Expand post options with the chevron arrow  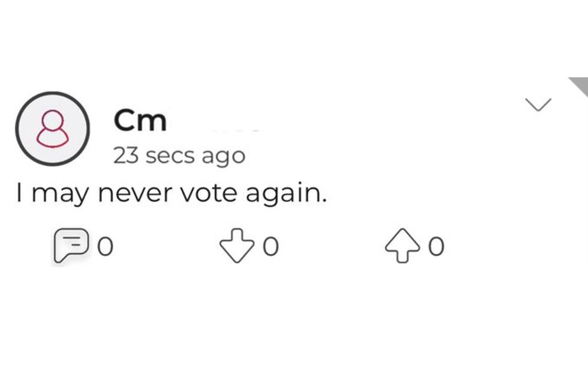pos(538,105)
